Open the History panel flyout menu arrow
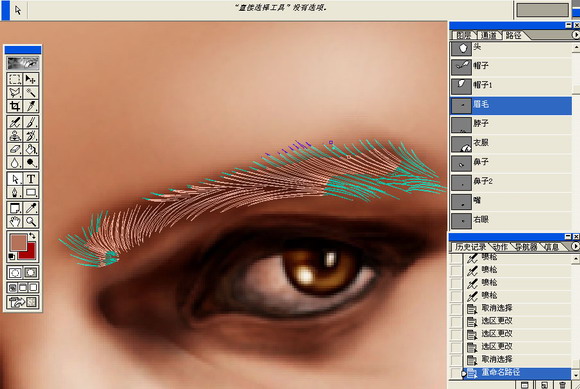Image resolution: width=580 pixels, height=389 pixels. [x=576, y=246]
